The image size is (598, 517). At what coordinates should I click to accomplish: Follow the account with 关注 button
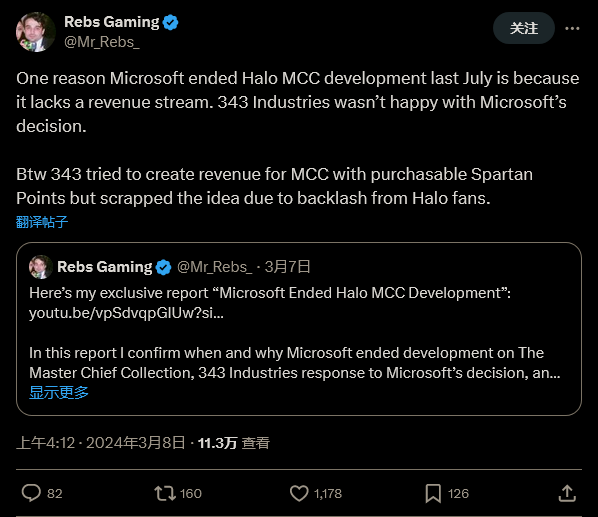pos(524,28)
